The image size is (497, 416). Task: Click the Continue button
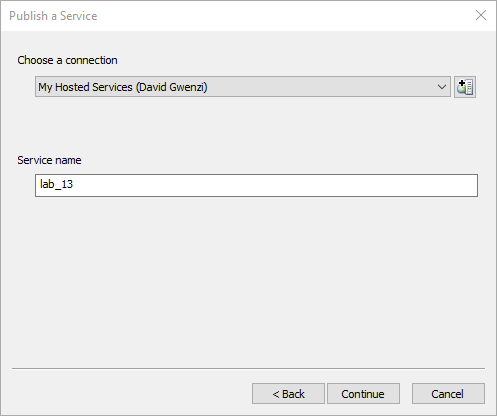(363, 394)
